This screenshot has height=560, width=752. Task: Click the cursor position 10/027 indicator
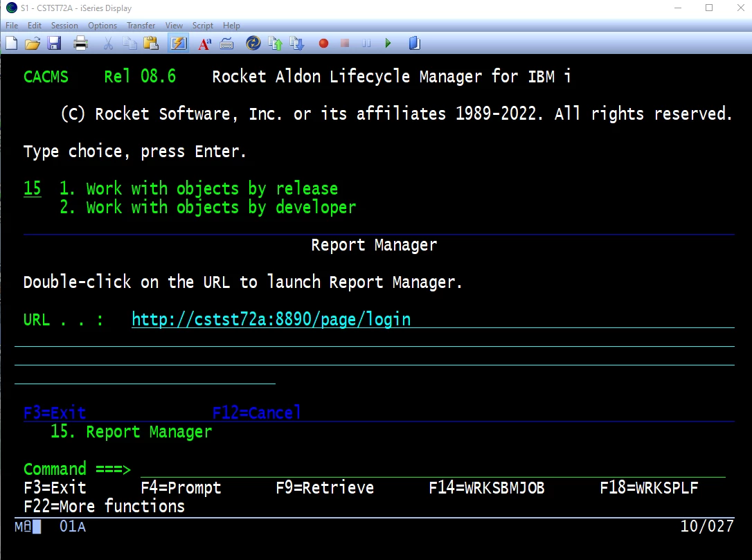tap(707, 526)
